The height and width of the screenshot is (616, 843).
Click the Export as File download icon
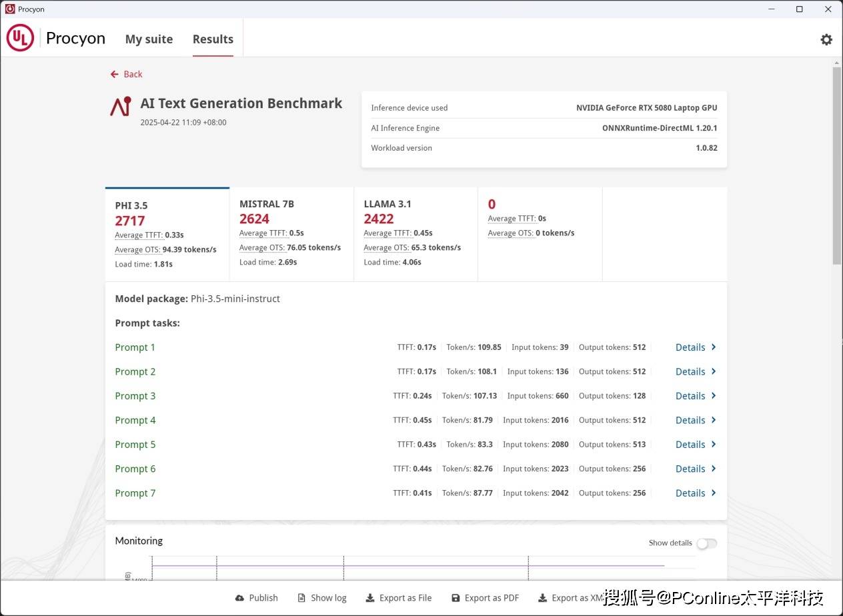point(370,598)
